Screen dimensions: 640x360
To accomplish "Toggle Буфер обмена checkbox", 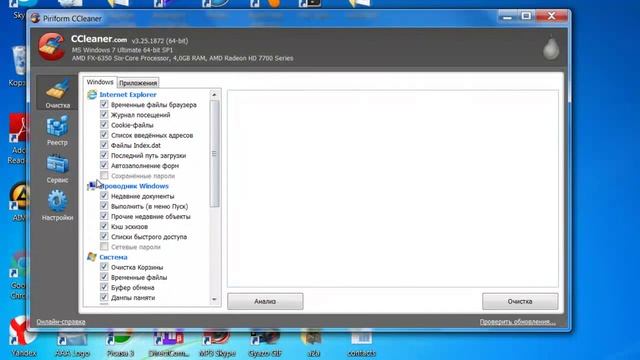I will click(x=104, y=287).
